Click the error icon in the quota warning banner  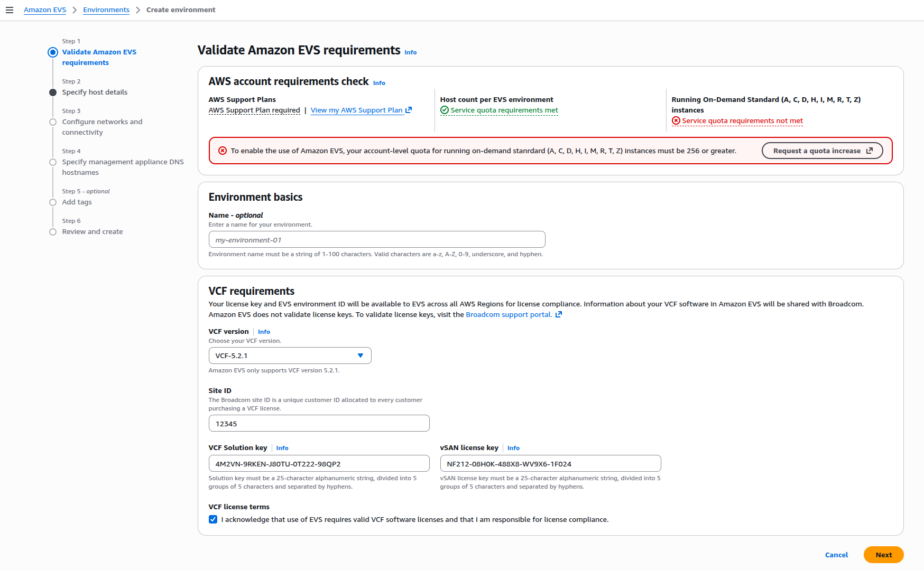coord(221,151)
